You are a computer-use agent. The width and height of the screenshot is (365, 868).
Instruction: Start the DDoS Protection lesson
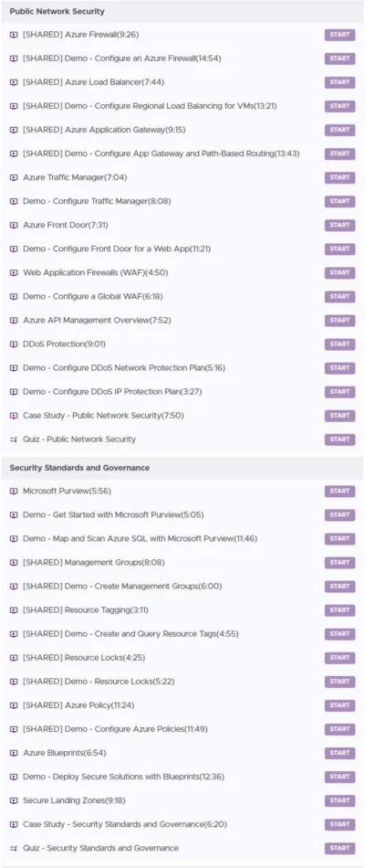pyautogui.click(x=339, y=344)
